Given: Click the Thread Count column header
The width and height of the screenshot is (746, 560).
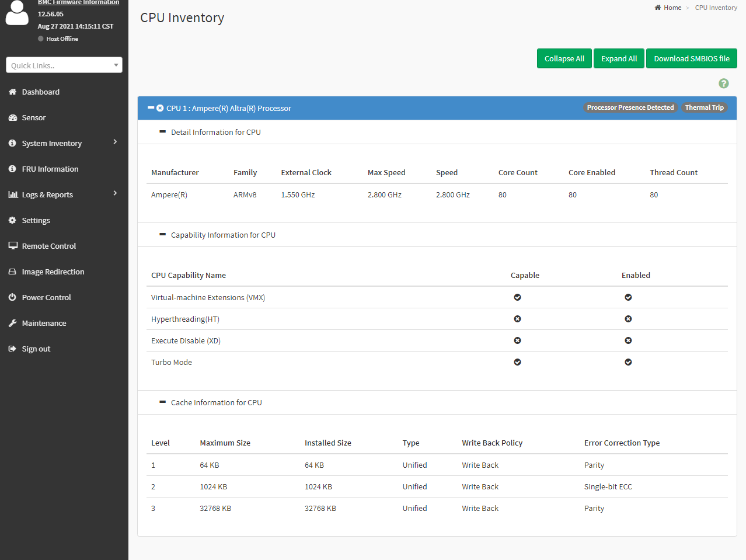Looking at the screenshot, I should click(674, 172).
